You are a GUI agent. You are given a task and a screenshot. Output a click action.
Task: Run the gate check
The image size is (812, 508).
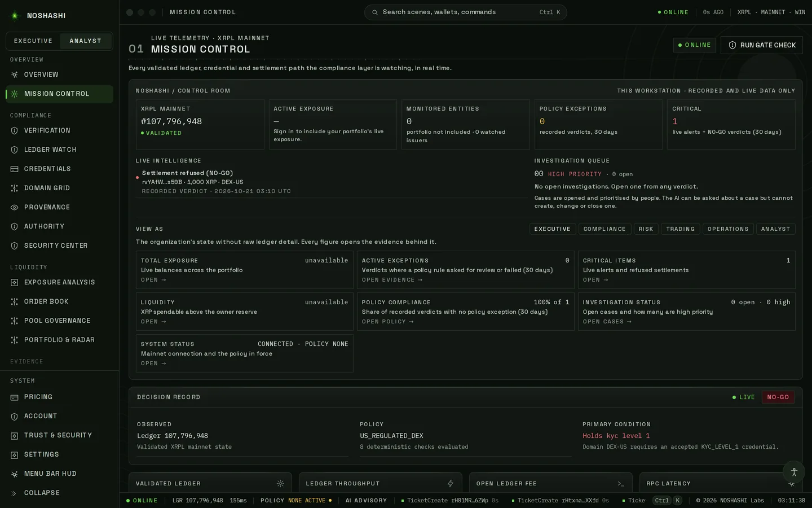[762, 45]
